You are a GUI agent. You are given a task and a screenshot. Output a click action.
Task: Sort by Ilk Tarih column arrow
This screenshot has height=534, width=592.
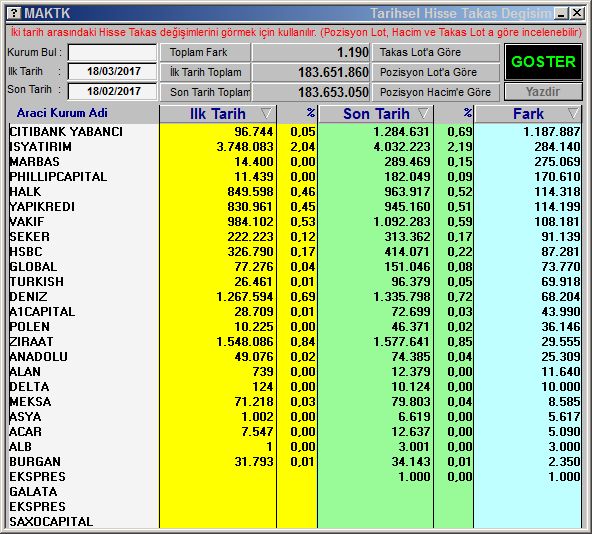266,113
